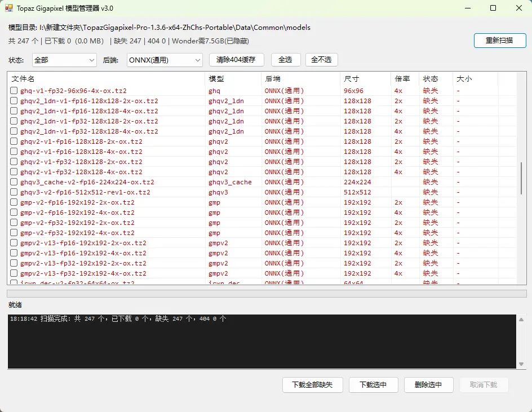Click the 512x512 size cell

[358, 192]
